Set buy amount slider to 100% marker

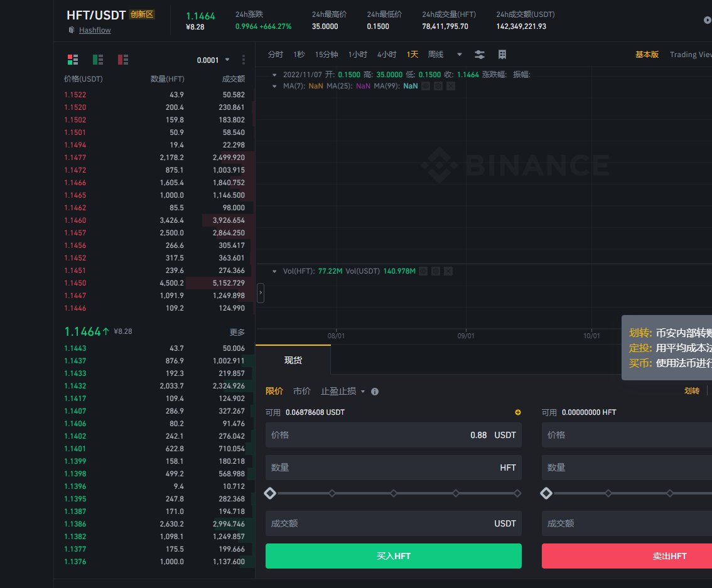tap(517, 493)
